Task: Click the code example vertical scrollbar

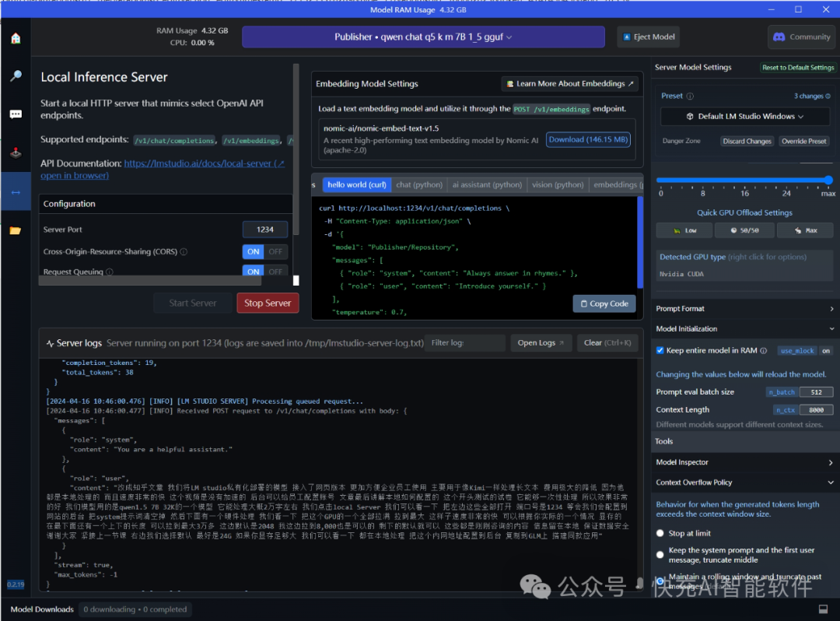Action: [639, 242]
